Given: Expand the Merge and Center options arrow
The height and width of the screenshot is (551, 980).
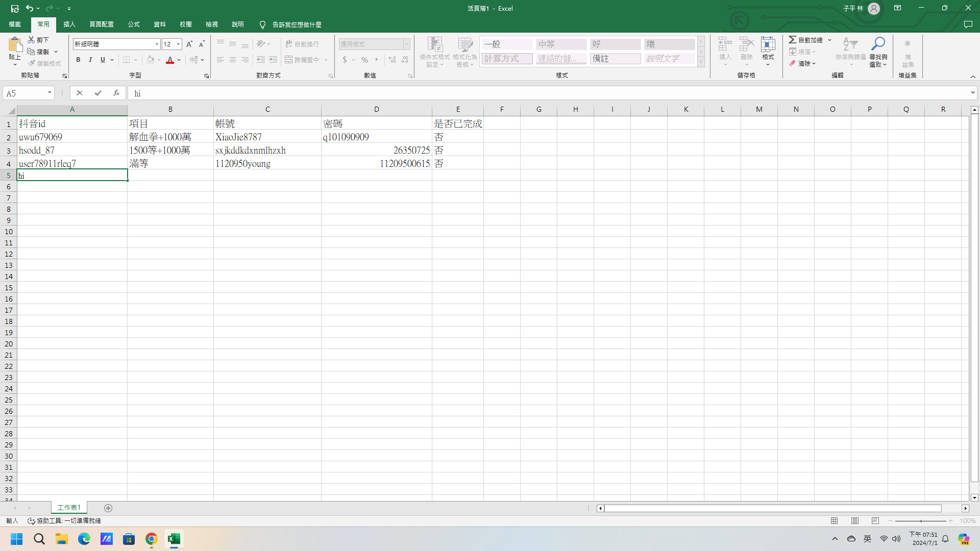Looking at the screenshot, I should [x=326, y=60].
